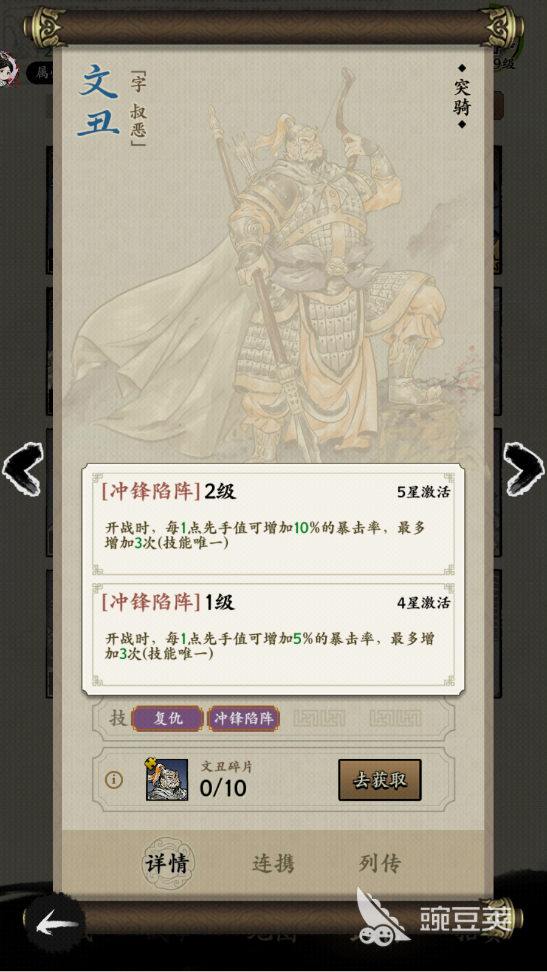This screenshot has height=972, width=547.
Task: Tap the first empty skill slot
Action: pos(319,718)
